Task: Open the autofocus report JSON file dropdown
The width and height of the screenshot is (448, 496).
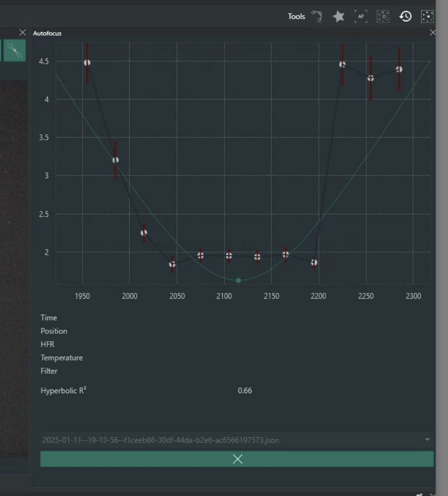Action: pos(237,440)
